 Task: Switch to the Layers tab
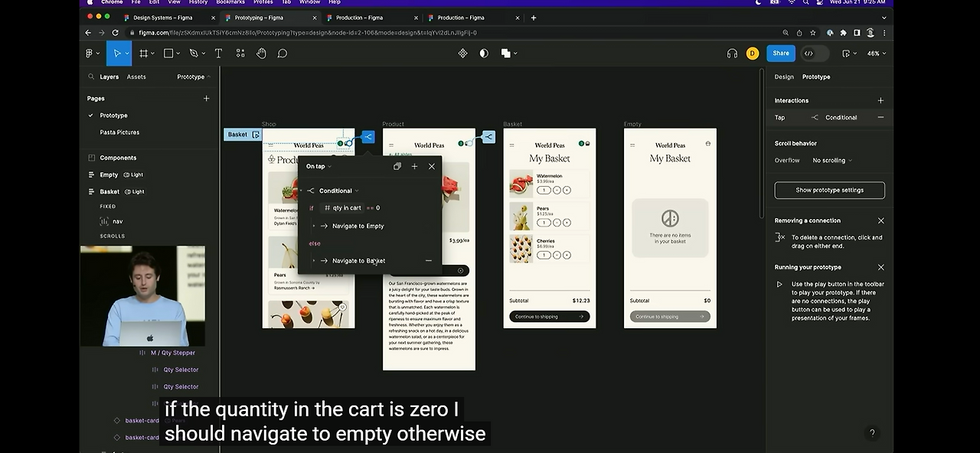[x=109, y=77]
